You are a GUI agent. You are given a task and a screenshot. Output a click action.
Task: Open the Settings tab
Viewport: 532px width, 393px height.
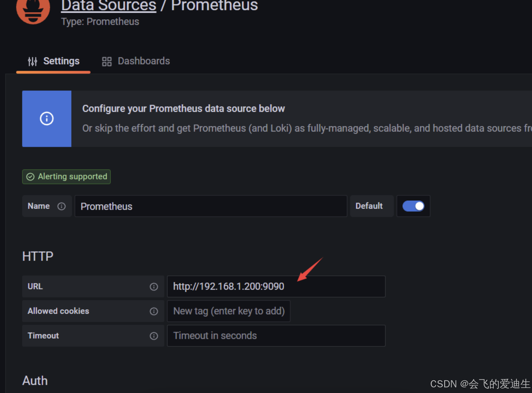click(53, 61)
